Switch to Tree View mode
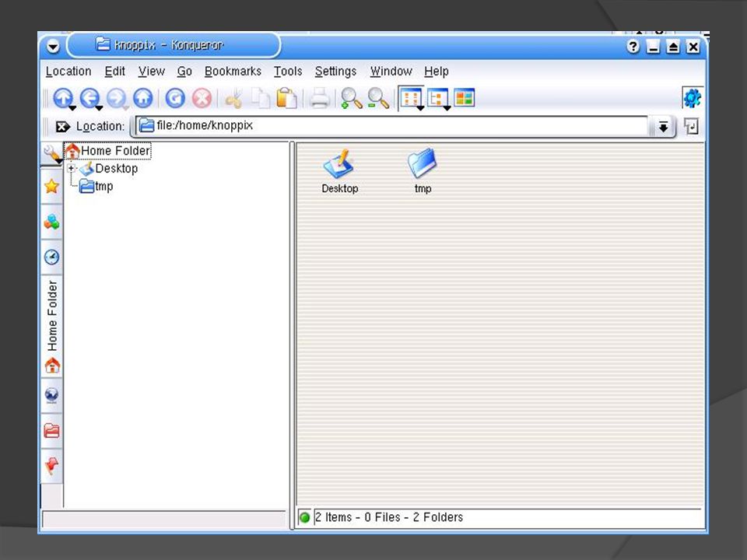Image resolution: width=747 pixels, height=560 pixels. coord(437,98)
